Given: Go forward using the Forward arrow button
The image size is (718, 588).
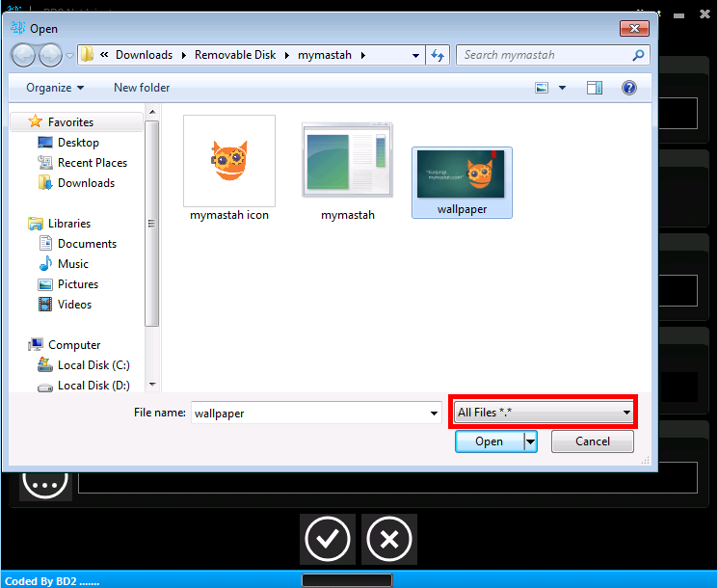Looking at the screenshot, I should (50, 55).
